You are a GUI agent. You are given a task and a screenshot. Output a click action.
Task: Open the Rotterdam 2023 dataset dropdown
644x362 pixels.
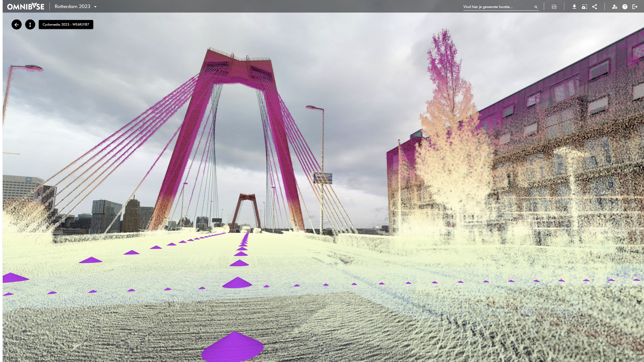(76, 7)
